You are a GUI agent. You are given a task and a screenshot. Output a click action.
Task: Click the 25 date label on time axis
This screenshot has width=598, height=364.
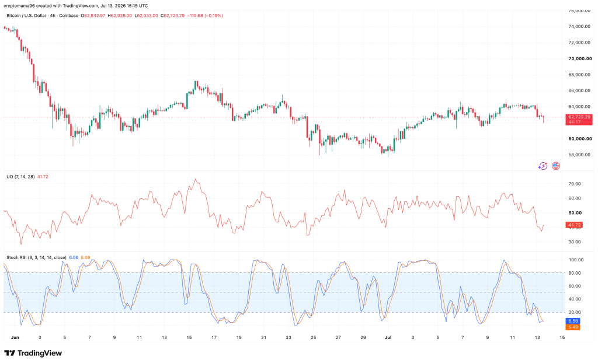click(314, 337)
